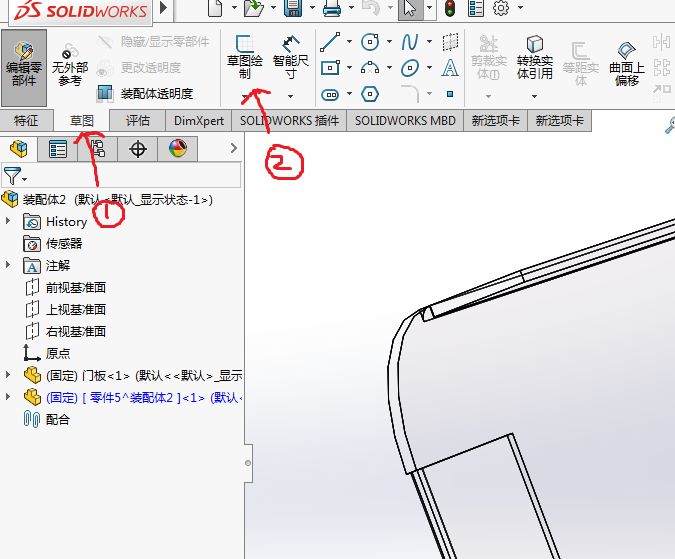Open the DimXpertManager crosshair tab
675x559 pixels.
click(138, 149)
